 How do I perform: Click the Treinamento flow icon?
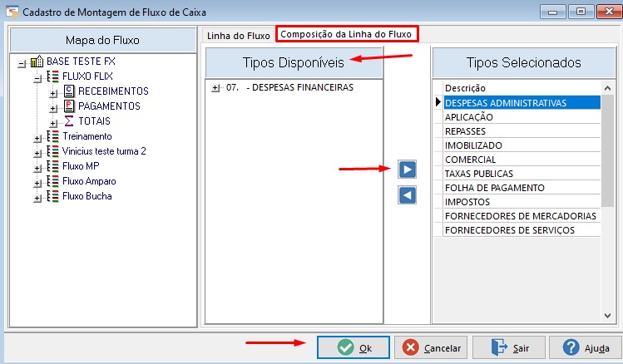53,136
